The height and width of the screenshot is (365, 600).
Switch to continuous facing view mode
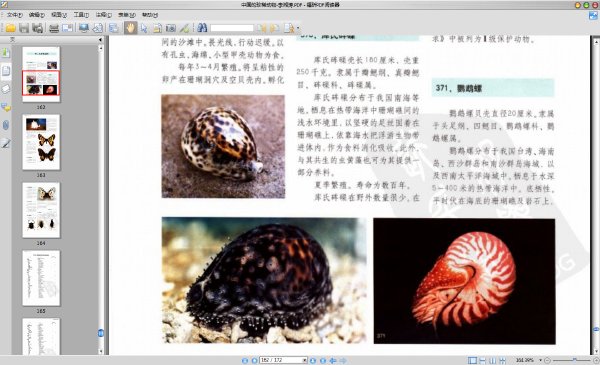502,360
